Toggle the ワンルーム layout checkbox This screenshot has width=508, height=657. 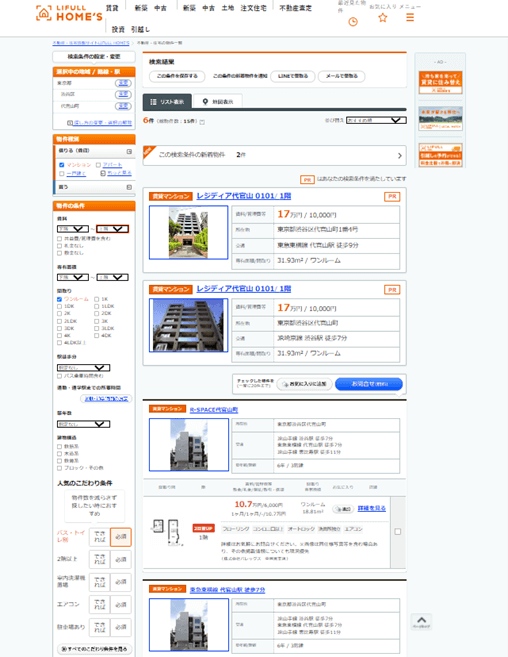[59, 299]
